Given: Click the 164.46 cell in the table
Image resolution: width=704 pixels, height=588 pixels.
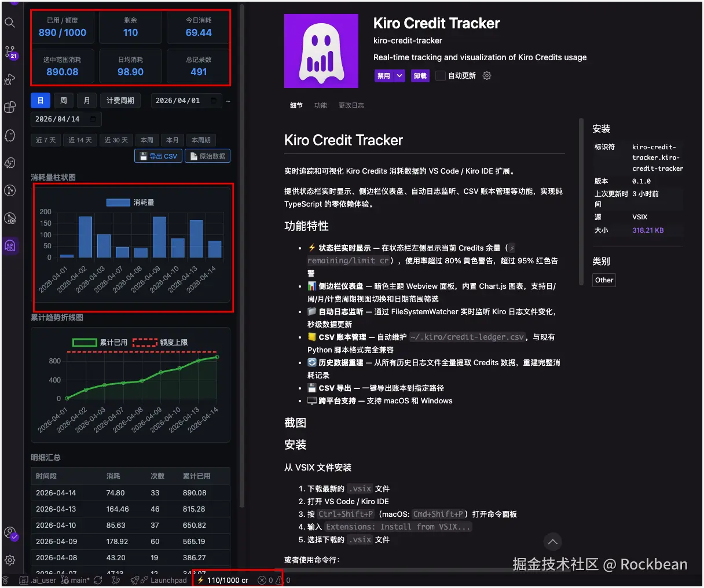Looking at the screenshot, I should (x=118, y=509).
